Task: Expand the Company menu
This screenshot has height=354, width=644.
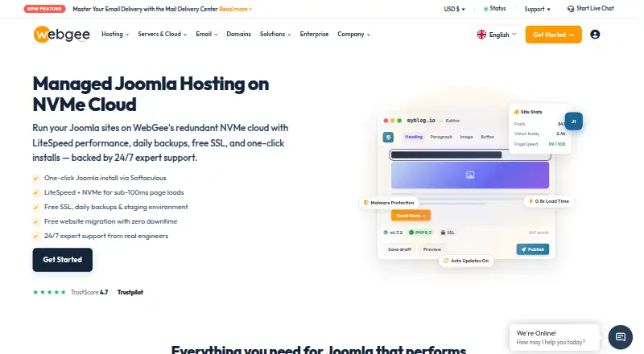Action: coord(353,34)
